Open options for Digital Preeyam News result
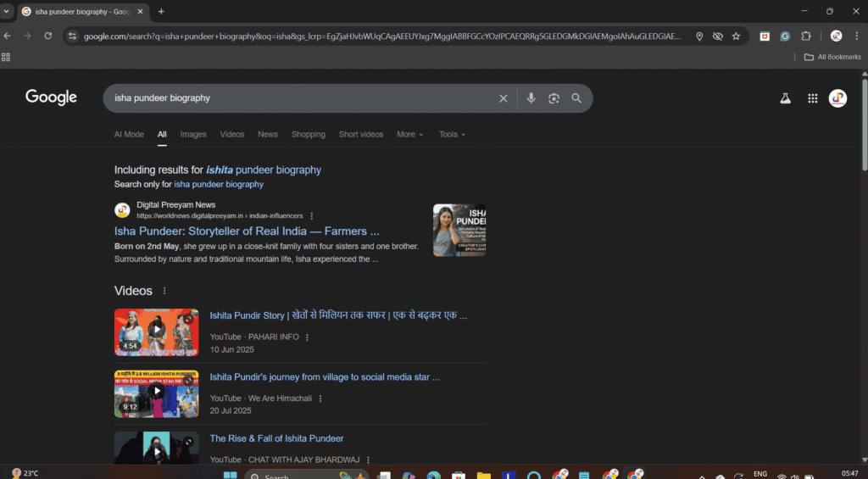This screenshot has width=868, height=479. [312, 216]
